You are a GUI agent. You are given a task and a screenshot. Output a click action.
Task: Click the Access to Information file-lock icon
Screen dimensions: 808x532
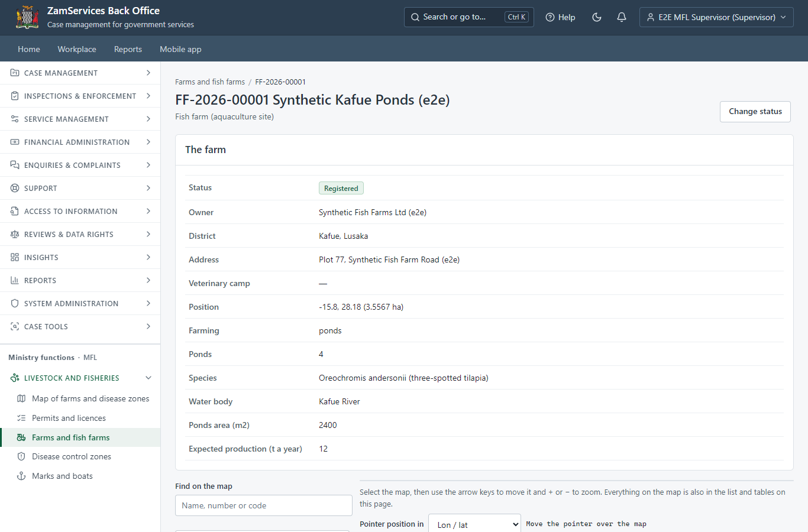pyautogui.click(x=15, y=211)
